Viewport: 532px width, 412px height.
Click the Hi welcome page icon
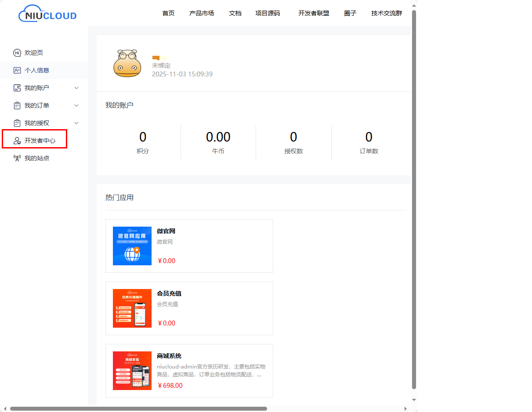point(17,53)
